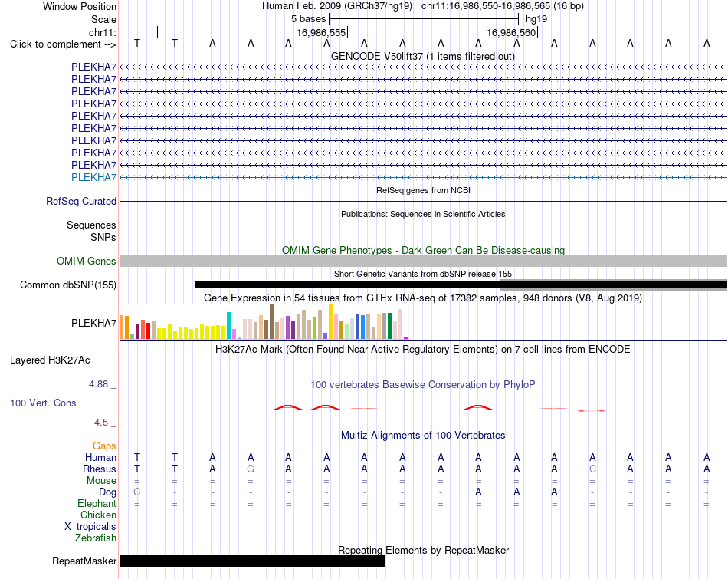Click the '5 bases' scale text
Image resolution: width=728 pixels, height=579 pixels.
point(308,19)
